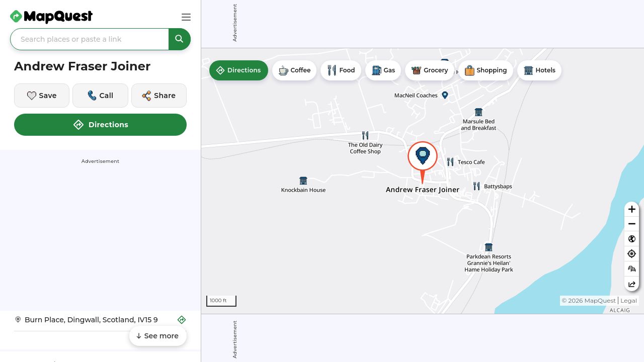The height and width of the screenshot is (362, 644).
Task: Open Marsule Bed and Breakfast hotel marker
Action: 478,112
